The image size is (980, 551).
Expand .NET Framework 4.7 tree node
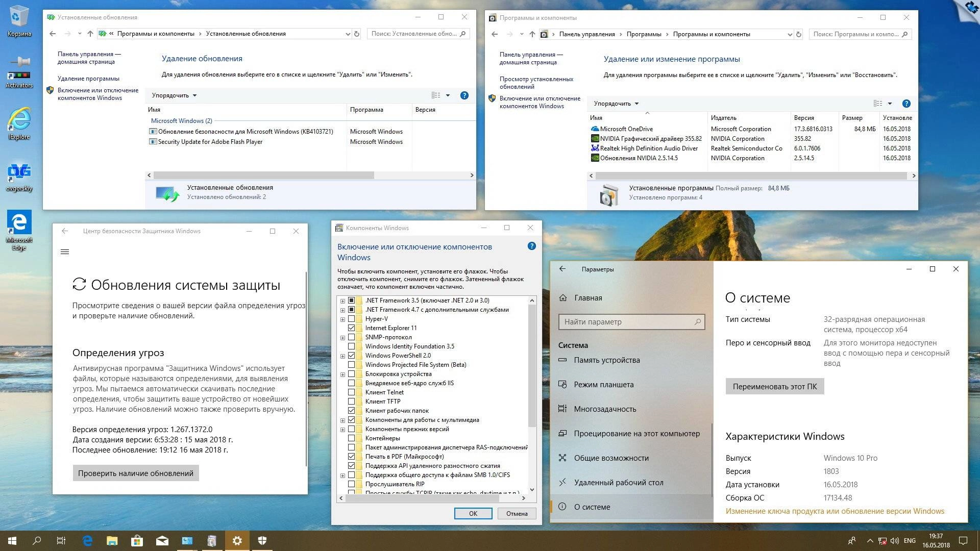(342, 310)
